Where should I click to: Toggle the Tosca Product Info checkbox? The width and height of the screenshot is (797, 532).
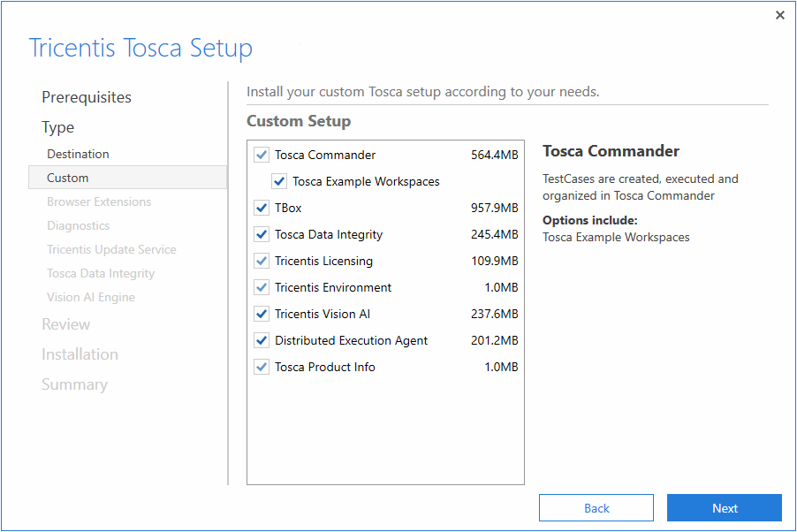262,367
